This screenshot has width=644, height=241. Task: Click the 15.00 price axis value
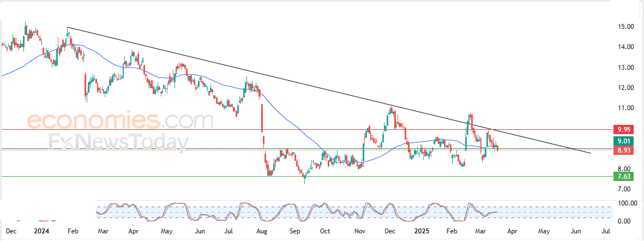pyautogui.click(x=625, y=27)
